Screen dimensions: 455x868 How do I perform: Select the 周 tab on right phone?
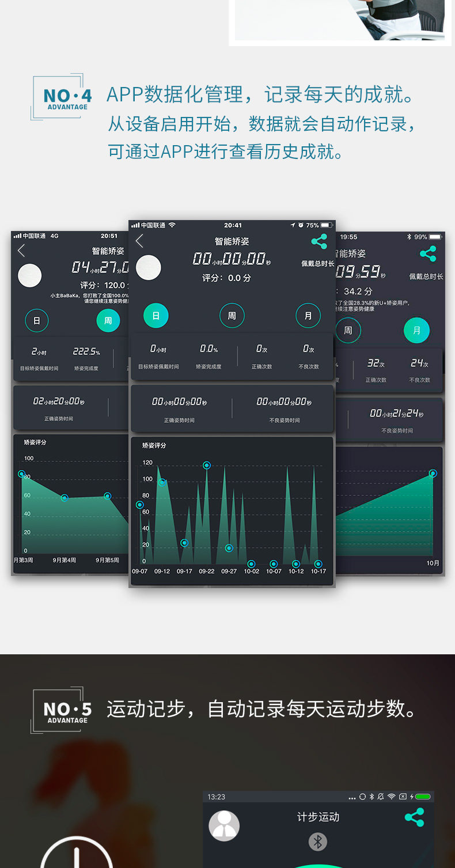click(x=348, y=331)
